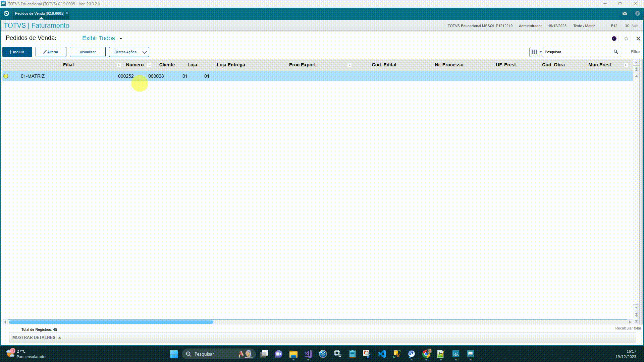Viewport: 644px width, 362px height.
Task: Click the Visualizar button
Action: click(x=88, y=52)
